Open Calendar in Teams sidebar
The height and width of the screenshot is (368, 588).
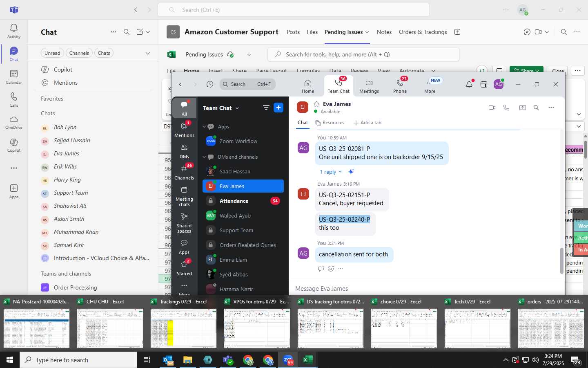13,77
